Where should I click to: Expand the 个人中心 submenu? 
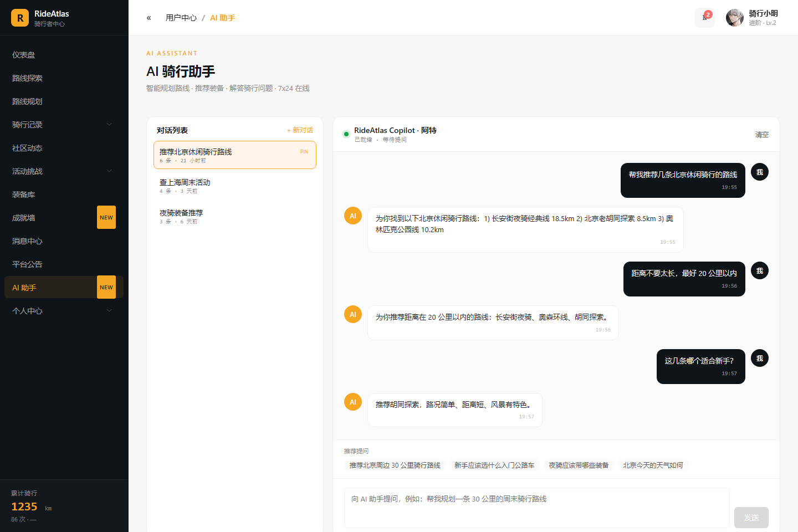(109, 311)
